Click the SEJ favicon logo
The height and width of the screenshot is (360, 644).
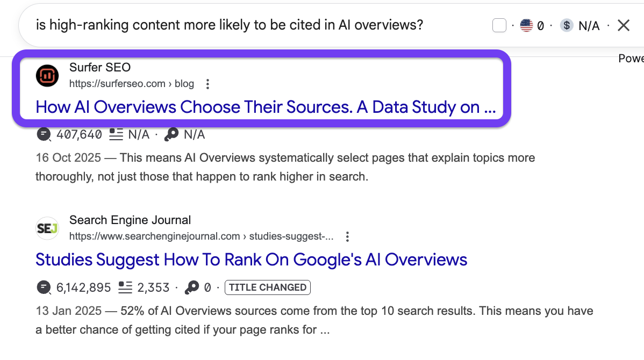coord(47,228)
